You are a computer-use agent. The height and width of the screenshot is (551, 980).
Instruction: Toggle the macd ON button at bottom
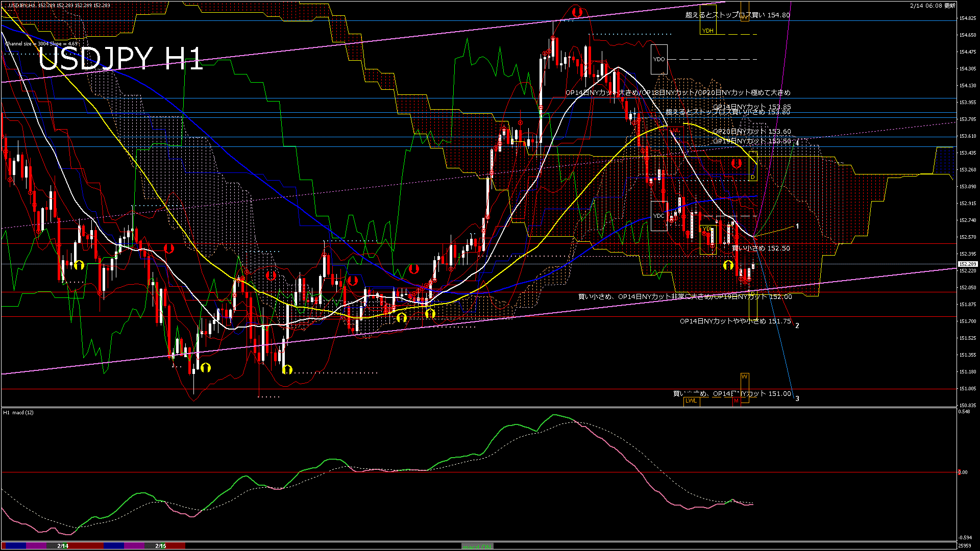click(477, 546)
